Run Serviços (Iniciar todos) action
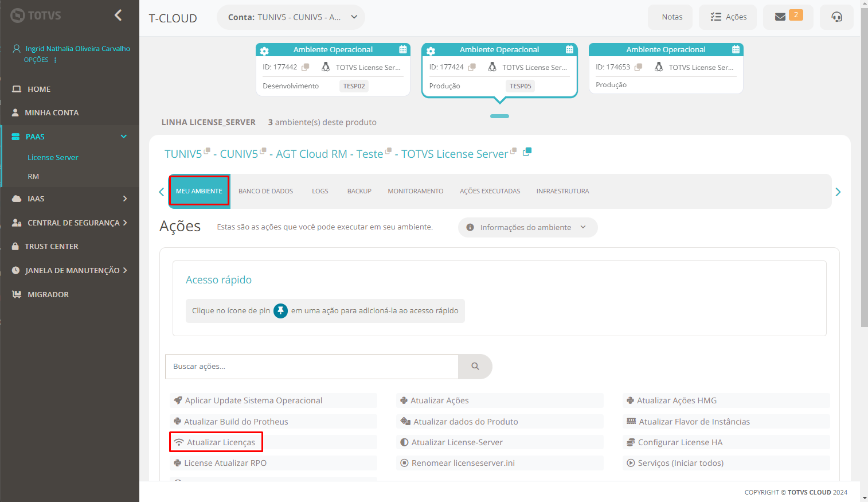This screenshot has height=502, width=868. 726,463
